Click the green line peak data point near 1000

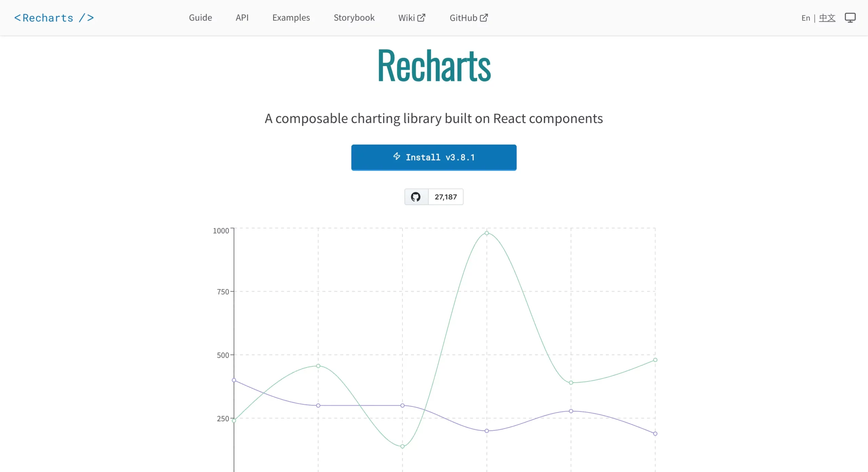[x=487, y=233]
